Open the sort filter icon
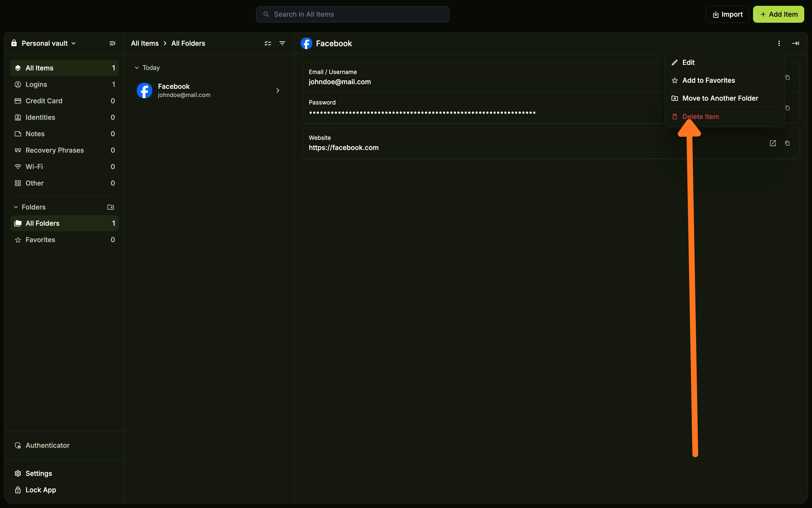Screen dimensions: 812x508 [282, 43]
